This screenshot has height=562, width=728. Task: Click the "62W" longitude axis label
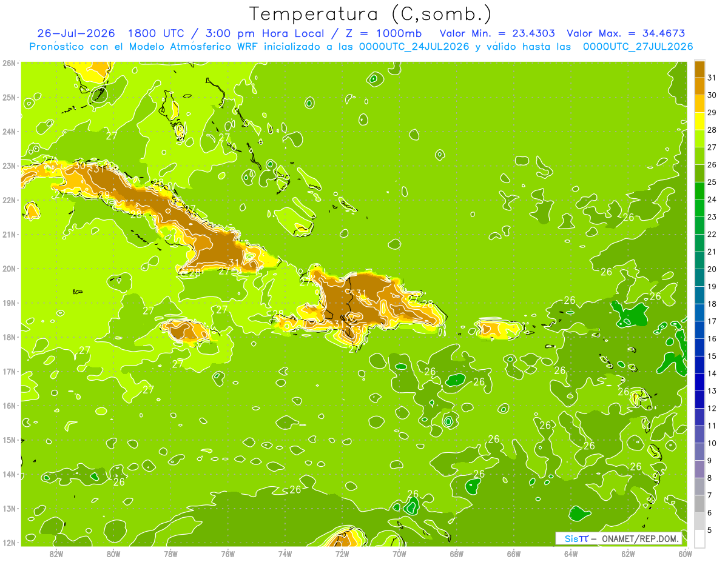(x=628, y=553)
